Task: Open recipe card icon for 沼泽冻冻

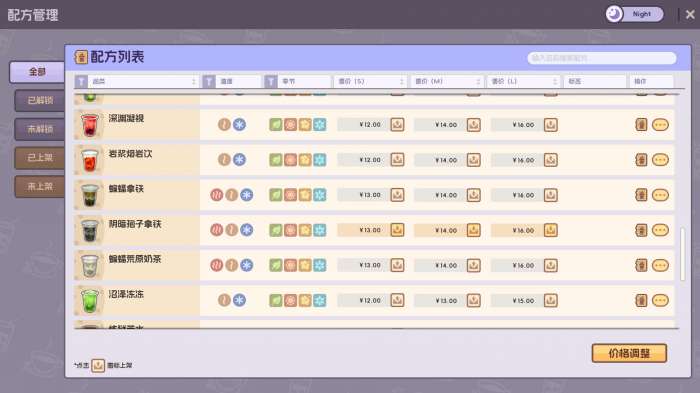Action: click(x=641, y=300)
